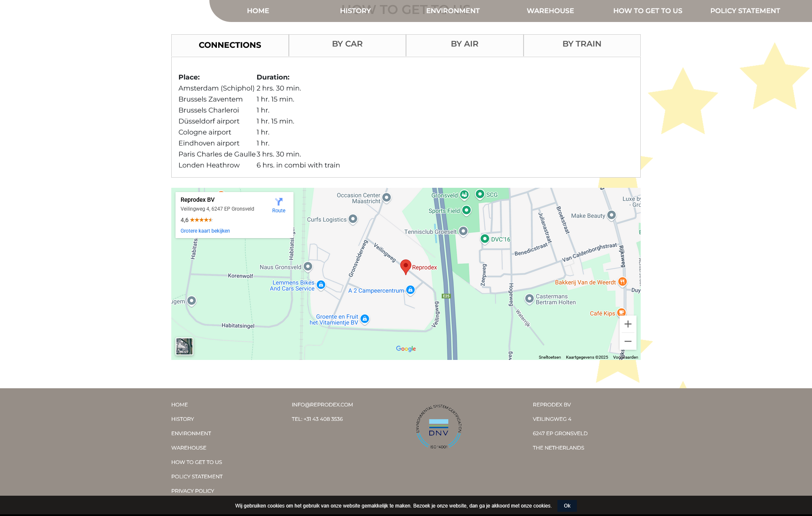Open History in top navigation
The image size is (812, 516).
(x=355, y=11)
